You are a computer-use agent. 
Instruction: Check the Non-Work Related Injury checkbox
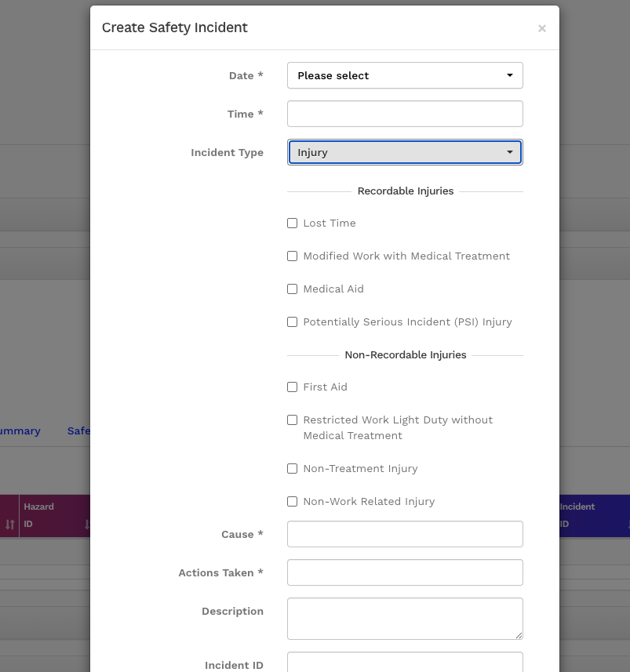(x=292, y=501)
